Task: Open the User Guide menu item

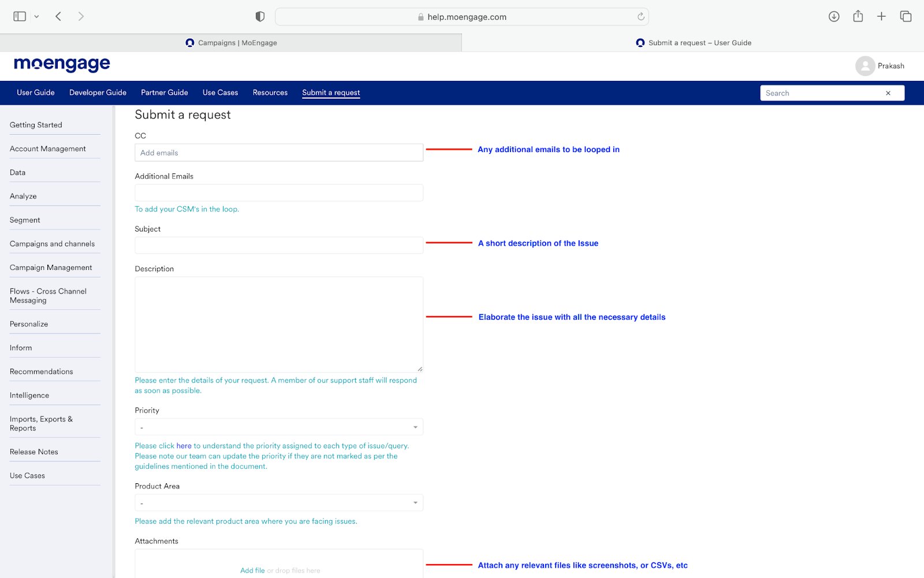Action: [36, 92]
